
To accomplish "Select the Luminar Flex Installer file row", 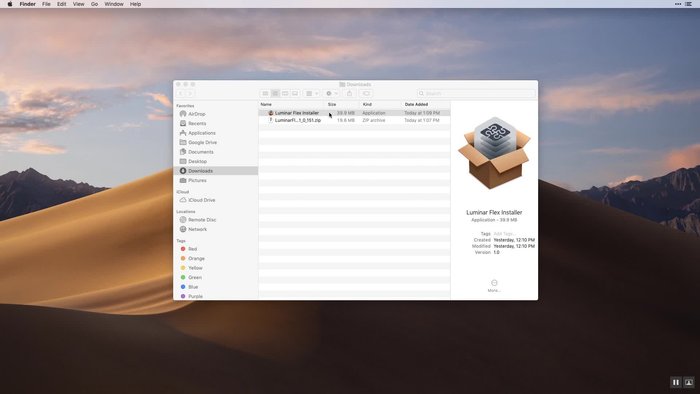I will coord(354,113).
